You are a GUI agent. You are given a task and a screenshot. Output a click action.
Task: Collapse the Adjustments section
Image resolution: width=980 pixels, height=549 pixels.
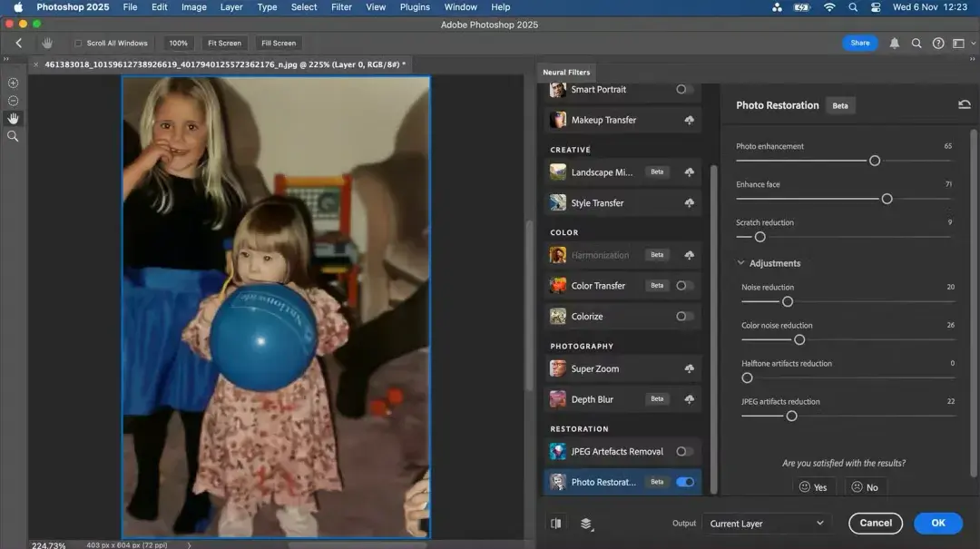741,262
